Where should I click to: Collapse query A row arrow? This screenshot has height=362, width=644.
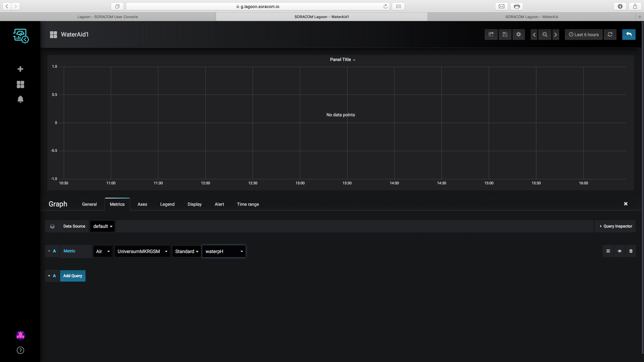tap(49, 251)
